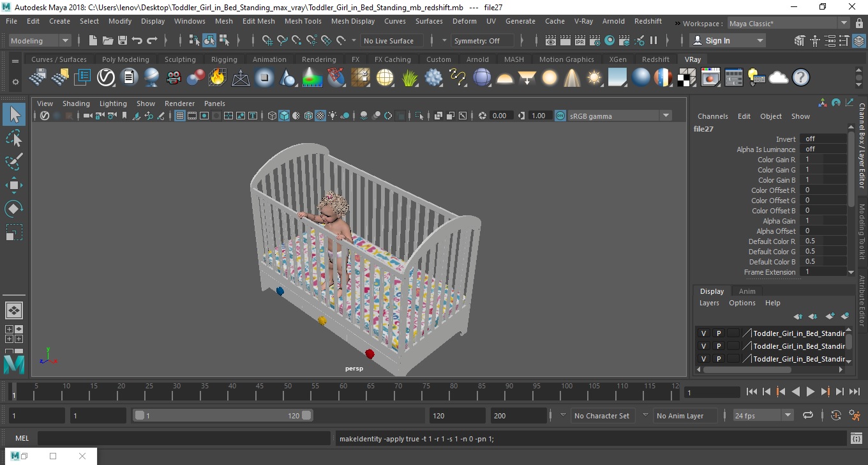Create a V-Ray sun light
868x465 pixels.
point(594,78)
